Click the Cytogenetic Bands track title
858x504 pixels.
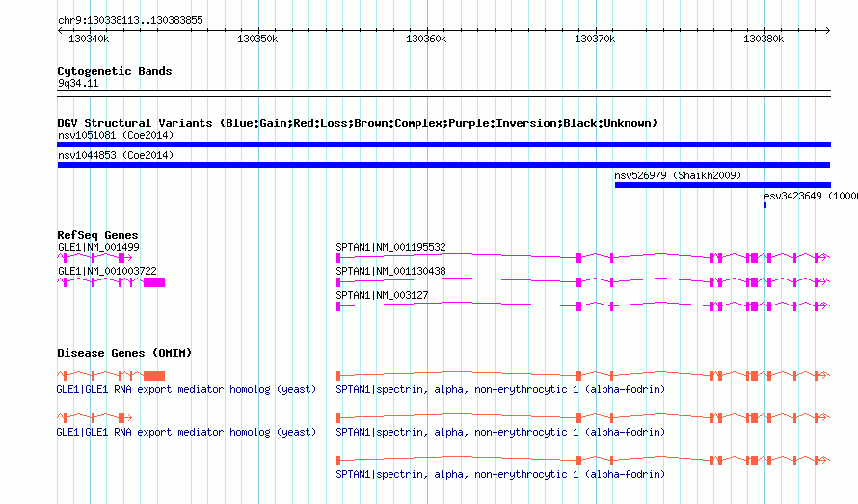(115, 71)
